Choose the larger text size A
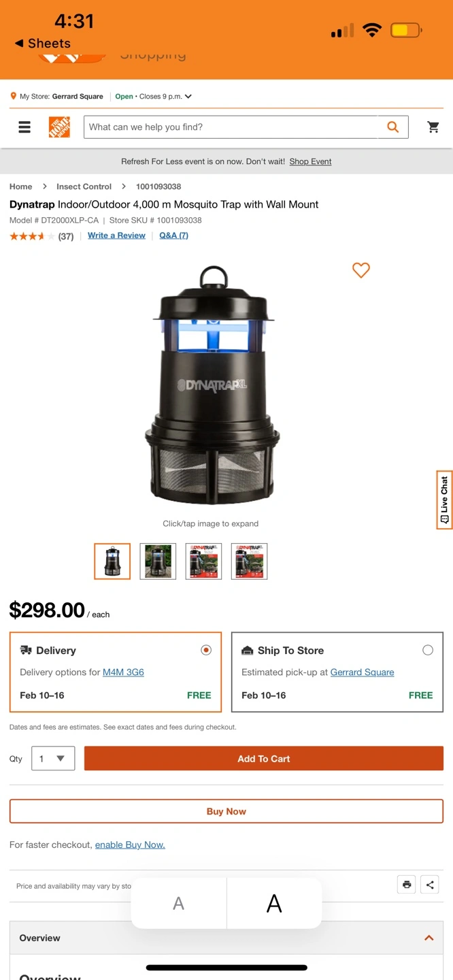Viewport: 453px width, 980px height. coord(274,904)
